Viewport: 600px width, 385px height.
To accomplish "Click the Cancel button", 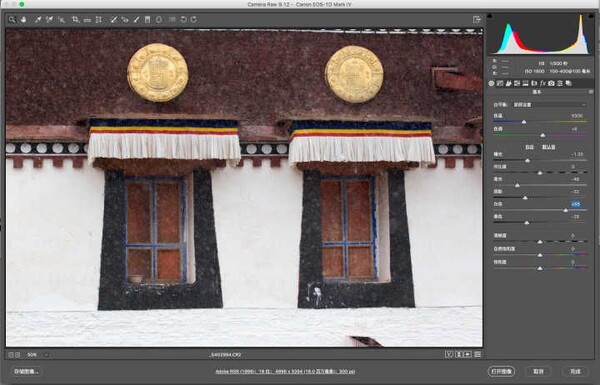I will point(538,371).
